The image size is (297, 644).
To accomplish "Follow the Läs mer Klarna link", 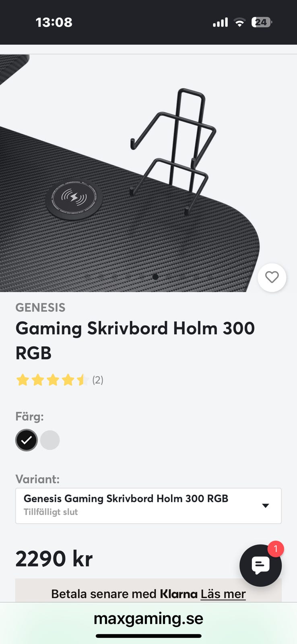I will click(x=223, y=594).
